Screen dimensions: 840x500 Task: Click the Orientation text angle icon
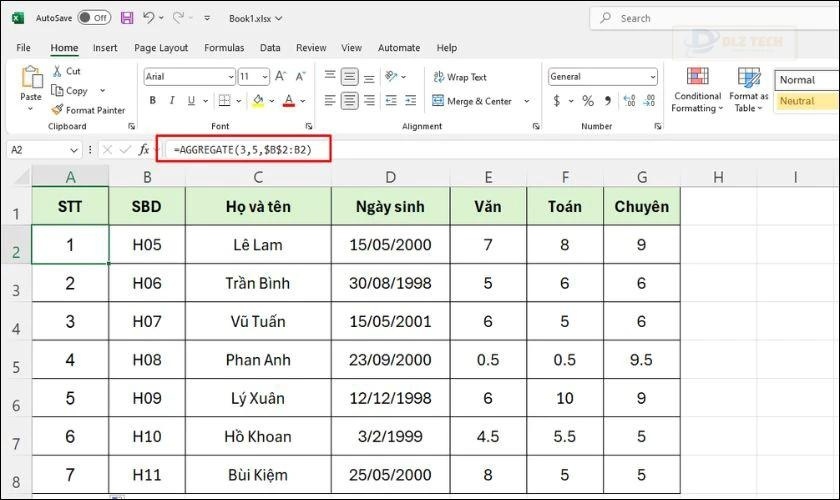[391, 76]
